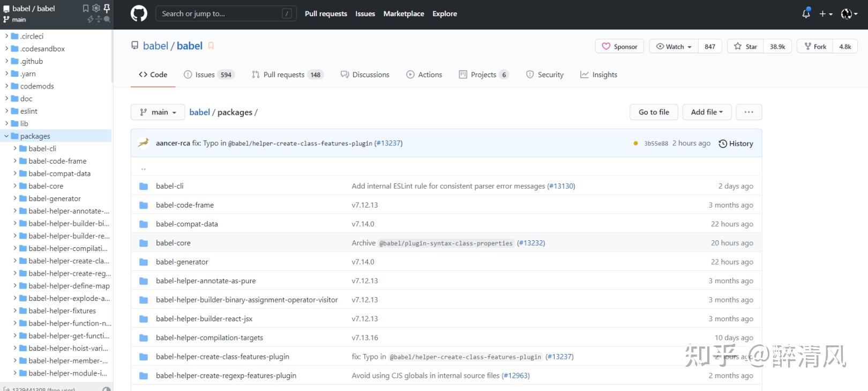Expand .github in sidebar tree
This screenshot has height=391, width=868.
[6, 61]
